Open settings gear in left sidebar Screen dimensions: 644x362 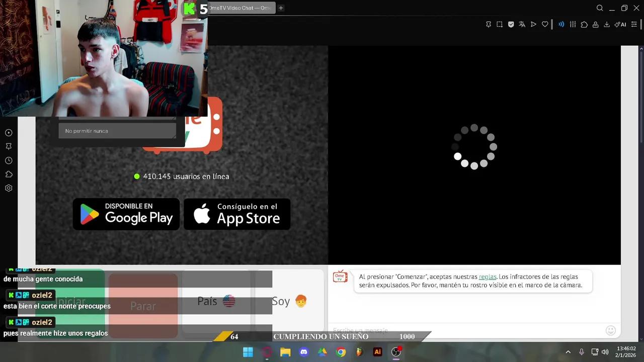click(x=9, y=188)
